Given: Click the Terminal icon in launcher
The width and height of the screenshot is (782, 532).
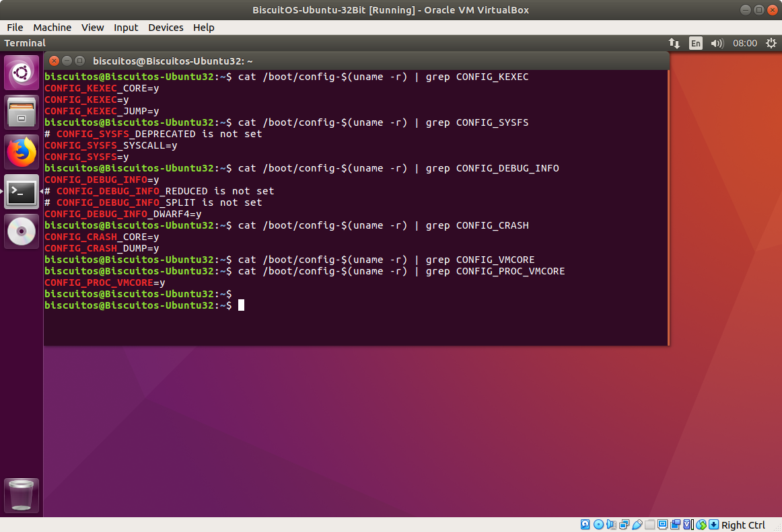Looking at the screenshot, I should [x=22, y=192].
